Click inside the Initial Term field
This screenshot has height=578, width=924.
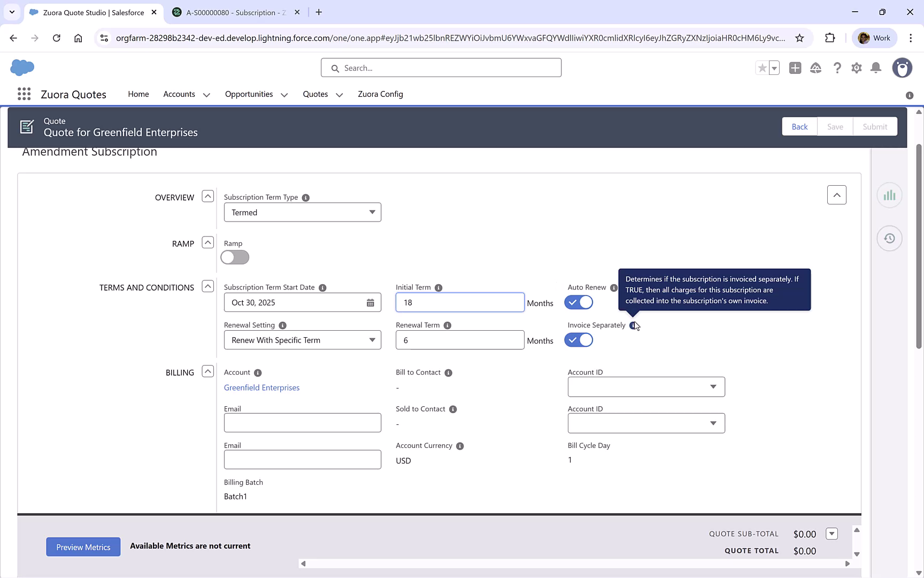pyautogui.click(x=459, y=302)
